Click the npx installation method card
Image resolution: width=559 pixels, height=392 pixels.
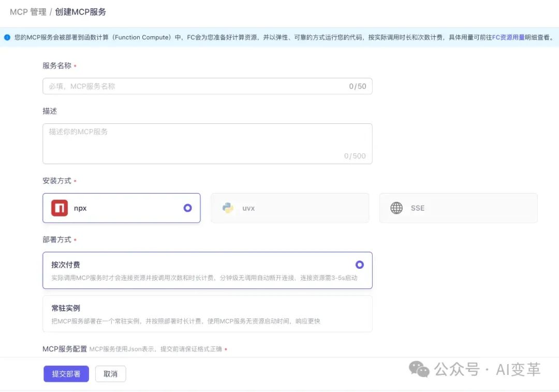(121, 208)
